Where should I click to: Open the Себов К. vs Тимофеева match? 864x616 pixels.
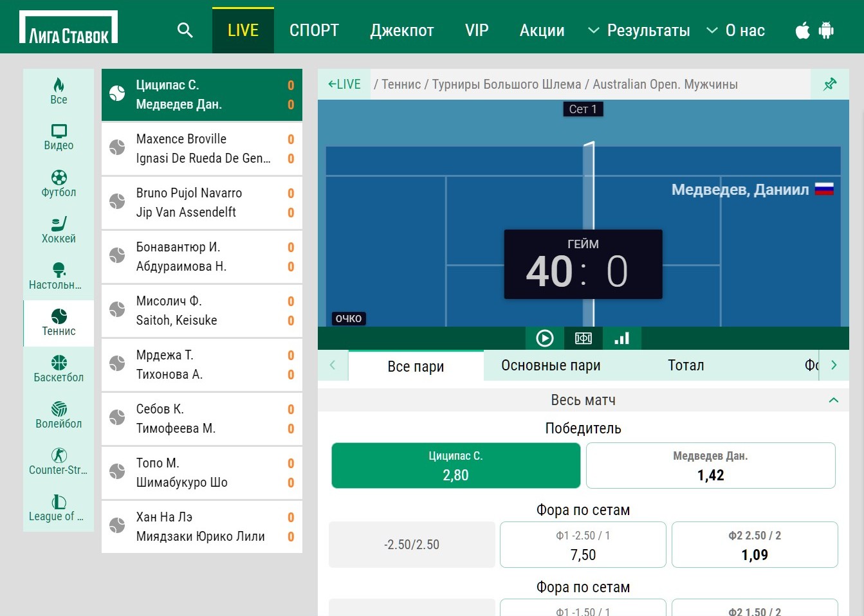point(202,419)
